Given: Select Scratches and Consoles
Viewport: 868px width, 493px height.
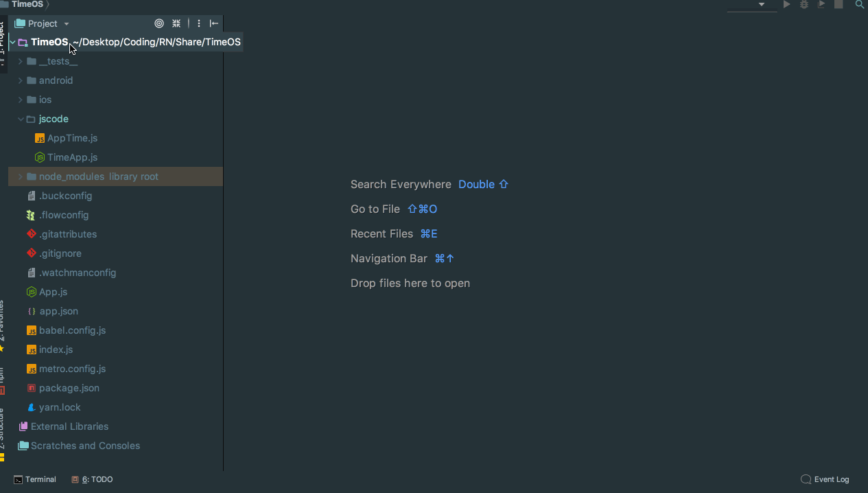Looking at the screenshot, I should [85, 446].
